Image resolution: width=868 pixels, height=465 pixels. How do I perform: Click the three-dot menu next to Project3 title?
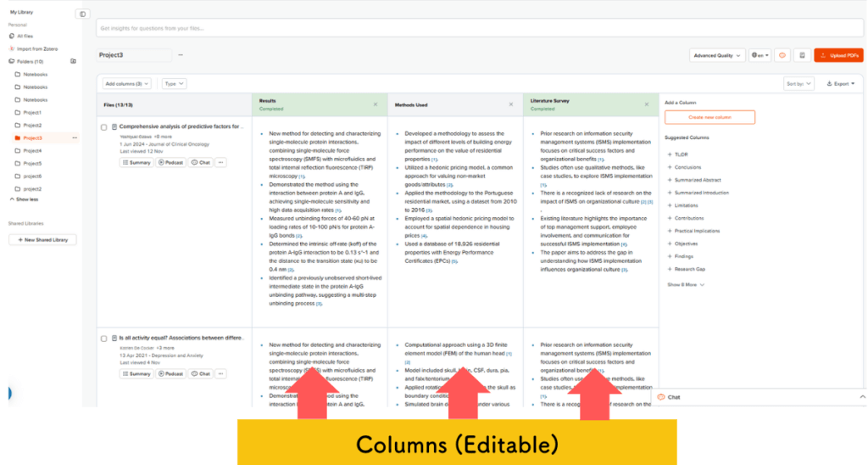tap(180, 55)
